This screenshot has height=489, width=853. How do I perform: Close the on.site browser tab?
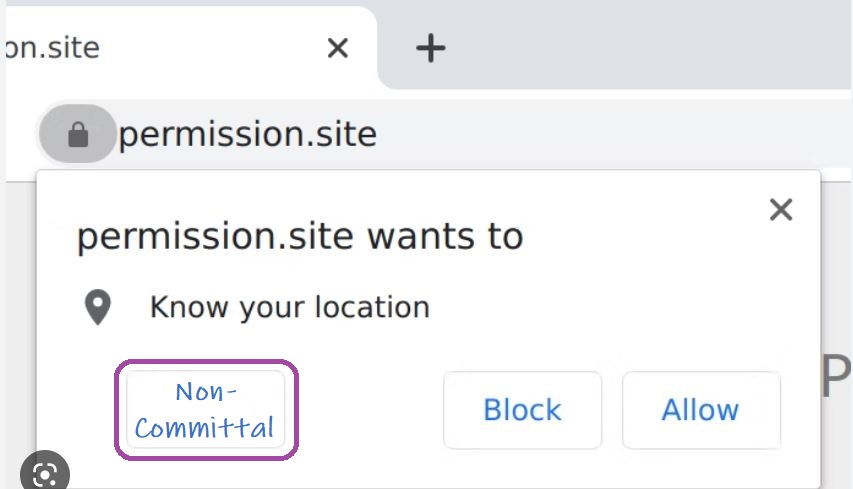click(338, 48)
